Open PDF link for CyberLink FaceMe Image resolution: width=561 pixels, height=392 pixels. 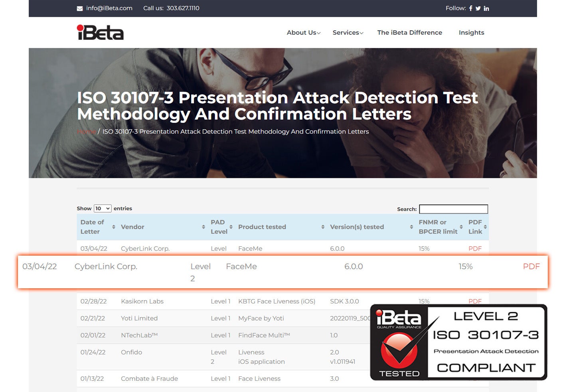531,266
